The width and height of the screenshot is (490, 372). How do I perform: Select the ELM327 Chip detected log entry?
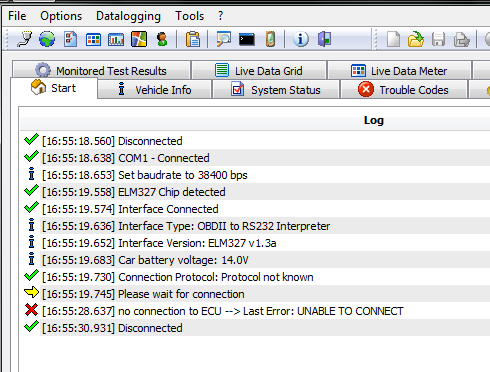point(255,192)
